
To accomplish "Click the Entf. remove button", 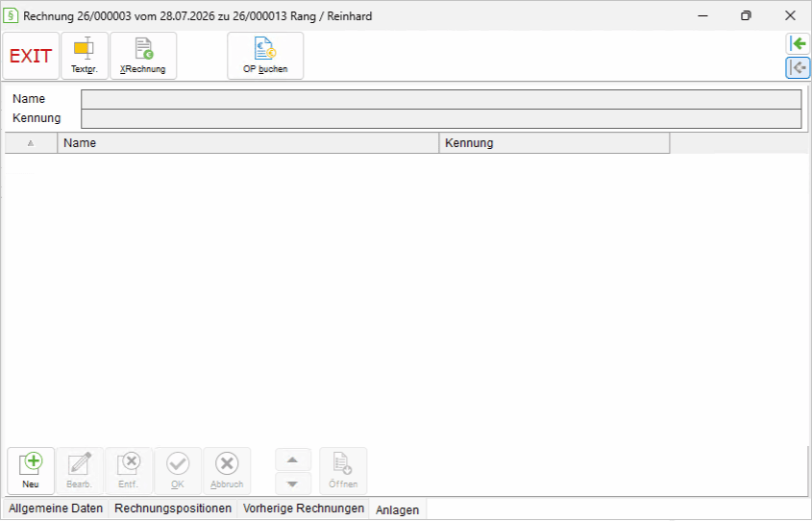I will click(x=129, y=471).
